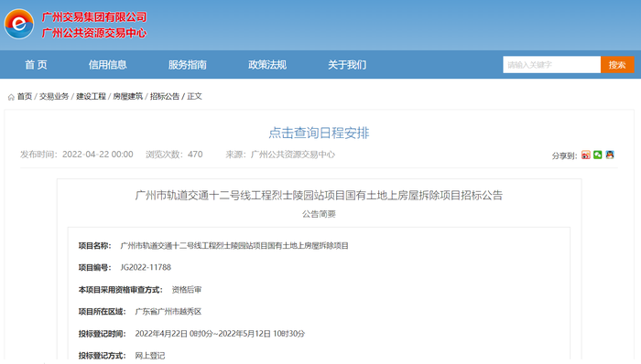Open the 政策法规 menu item

(267, 64)
